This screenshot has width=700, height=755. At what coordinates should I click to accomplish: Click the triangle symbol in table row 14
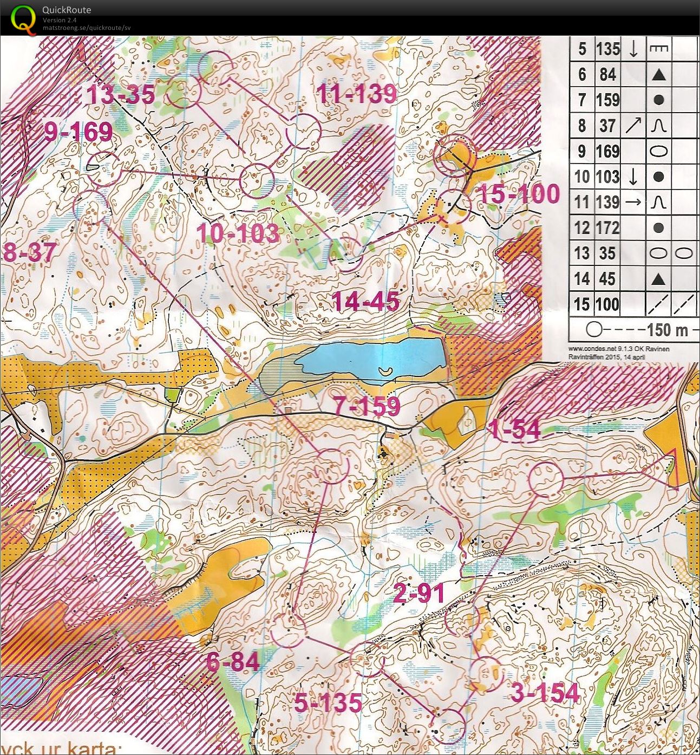658,279
